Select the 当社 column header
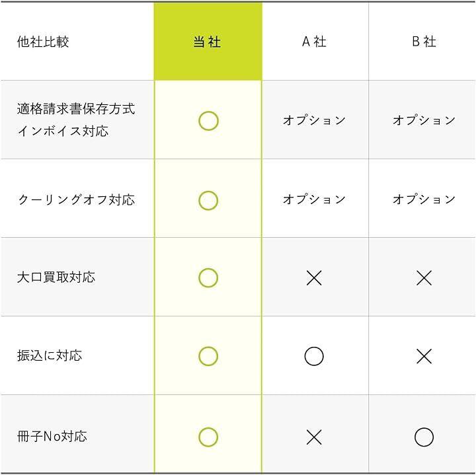The image size is (476, 475). click(x=208, y=42)
